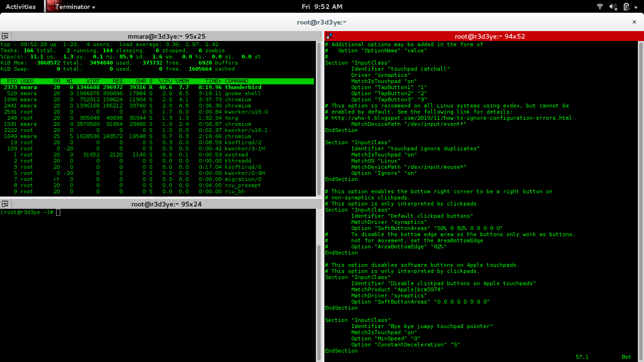Click the Option "Ignore" "on" line
This screenshot has width=644, height=362.
[x=384, y=173]
